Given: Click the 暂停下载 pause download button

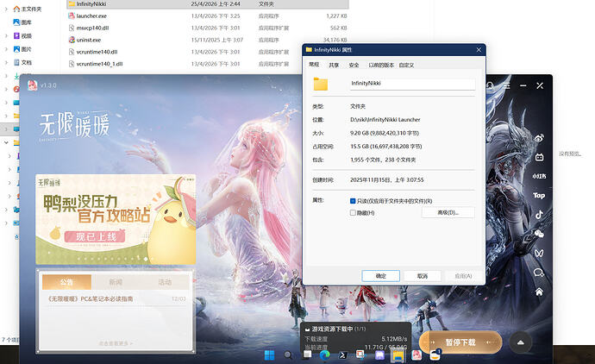Looking at the screenshot, I should 460,342.
